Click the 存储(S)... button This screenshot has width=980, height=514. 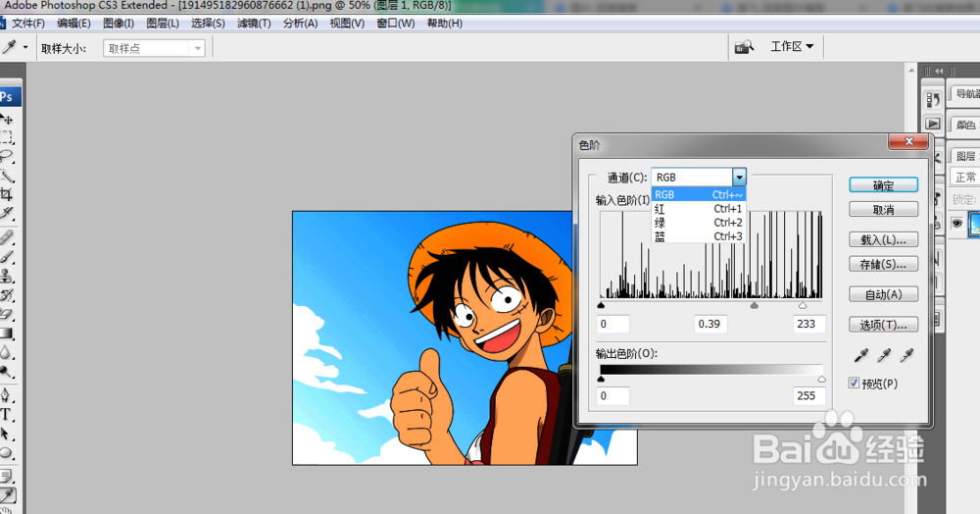(883, 265)
